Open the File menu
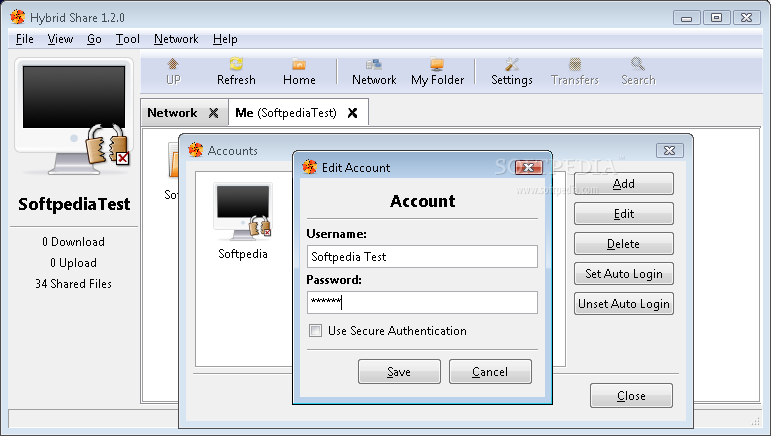This screenshot has height=436, width=771. click(x=25, y=39)
